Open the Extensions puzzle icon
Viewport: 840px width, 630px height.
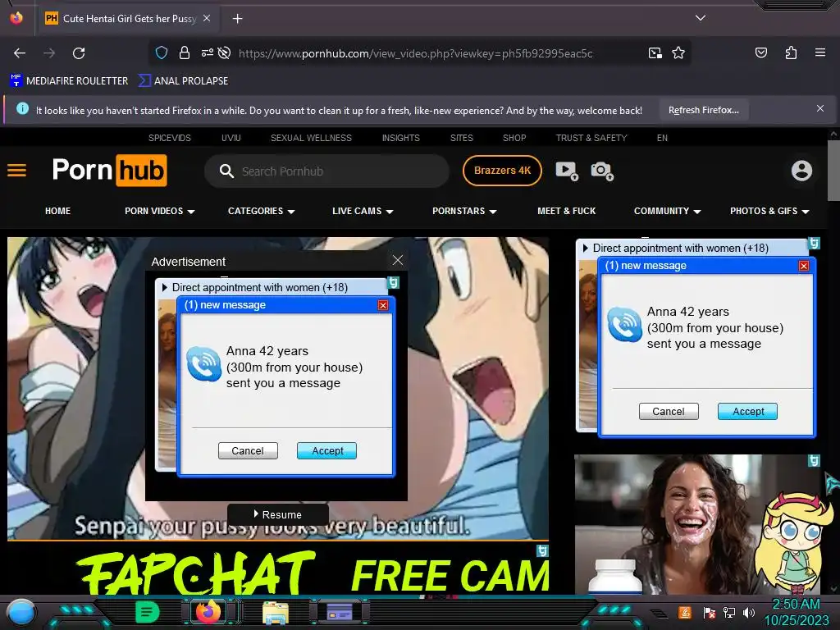[x=791, y=52]
